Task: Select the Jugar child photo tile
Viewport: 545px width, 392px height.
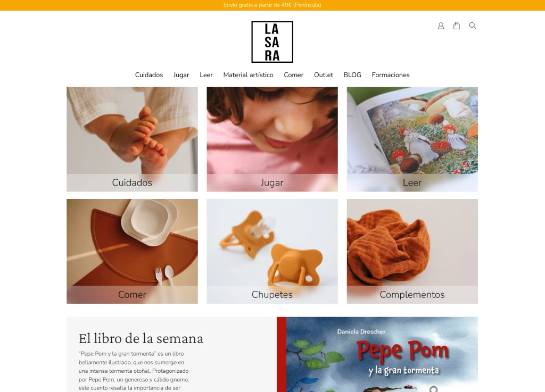Action: pyautogui.click(x=272, y=139)
